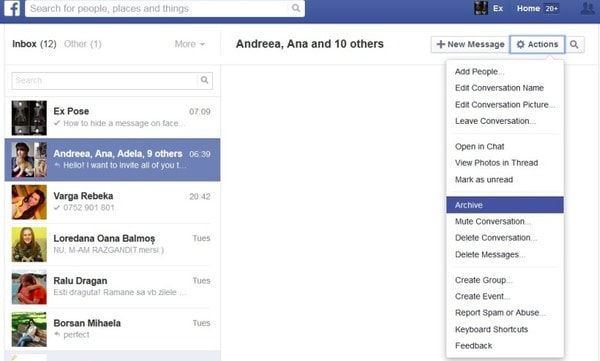The width and height of the screenshot is (600, 361).
Task: Click the Facebook logo icon
Action: coord(12,8)
